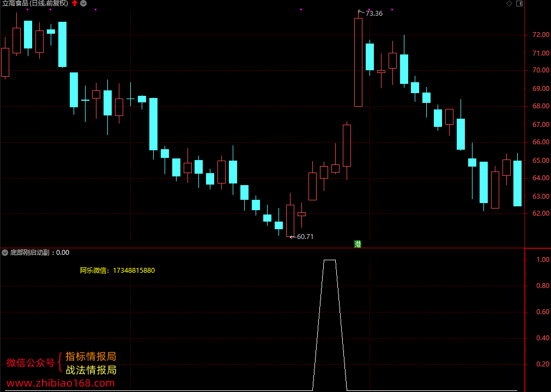
Task: Click the 70.00 price axis label
Action: [541, 70]
